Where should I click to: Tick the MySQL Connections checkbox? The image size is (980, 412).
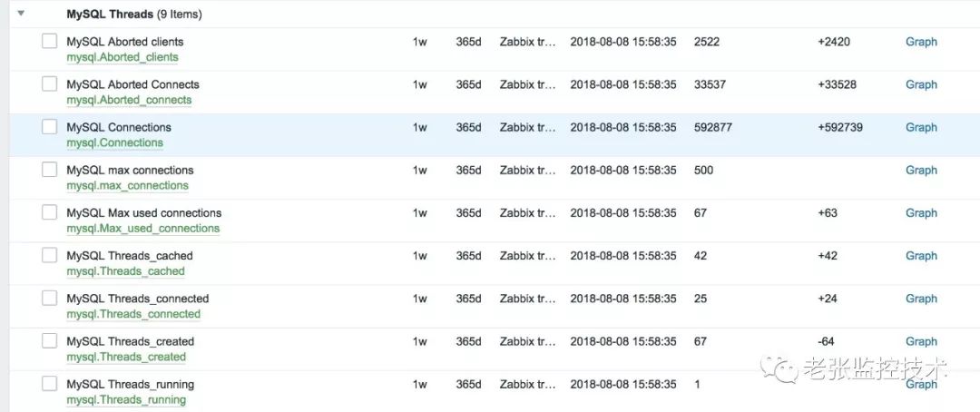tap(49, 127)
